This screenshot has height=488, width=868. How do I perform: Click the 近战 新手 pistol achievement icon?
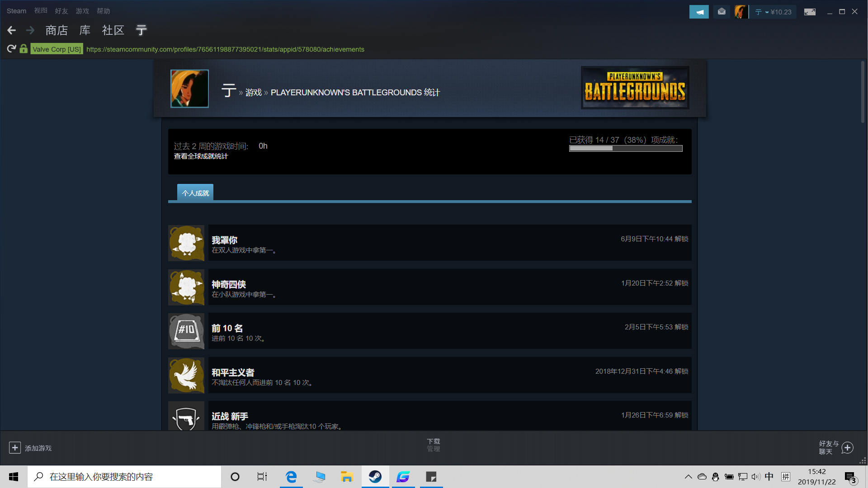pyautogui.click(x=186, y=416)
